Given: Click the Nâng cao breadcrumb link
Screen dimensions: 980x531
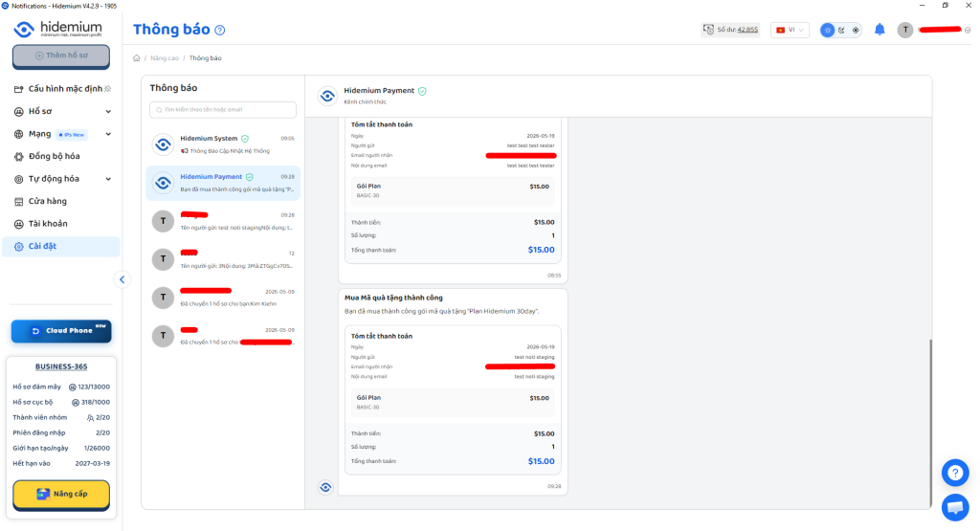Looking at the screenshot, I should click(165, 58).
